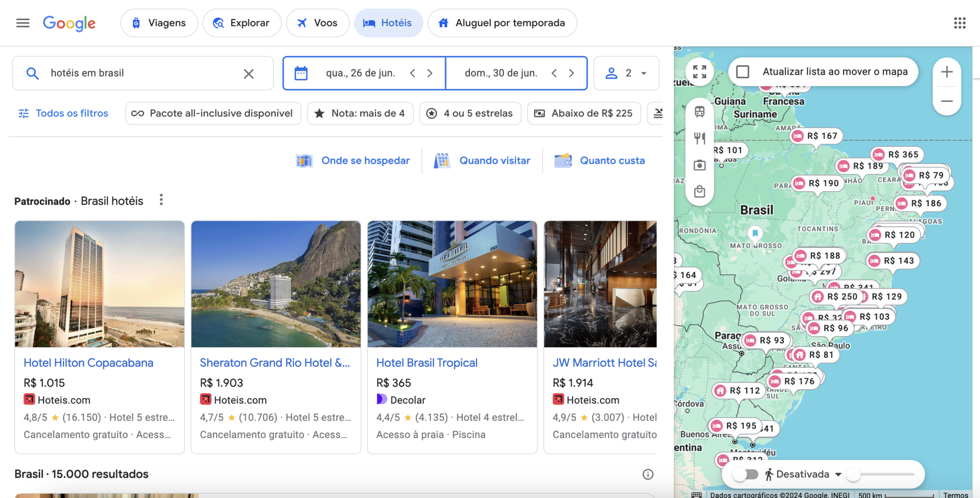This screenshot has width=980, height=498.
Task: Open the guests count dropdown
Action: pyautogui.click(x=626, y=73)
